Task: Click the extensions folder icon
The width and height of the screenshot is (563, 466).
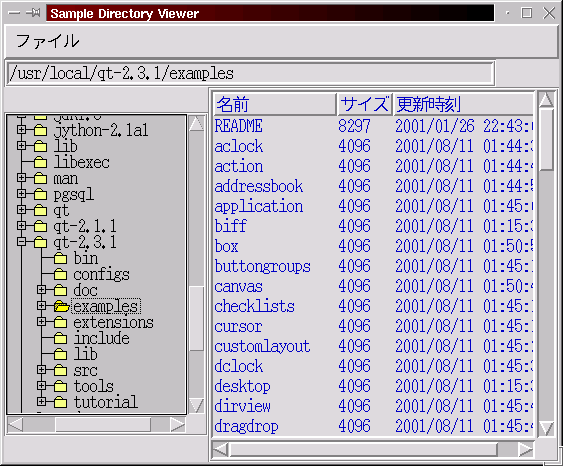Action: pyautogui.click(x=60, y=322)
